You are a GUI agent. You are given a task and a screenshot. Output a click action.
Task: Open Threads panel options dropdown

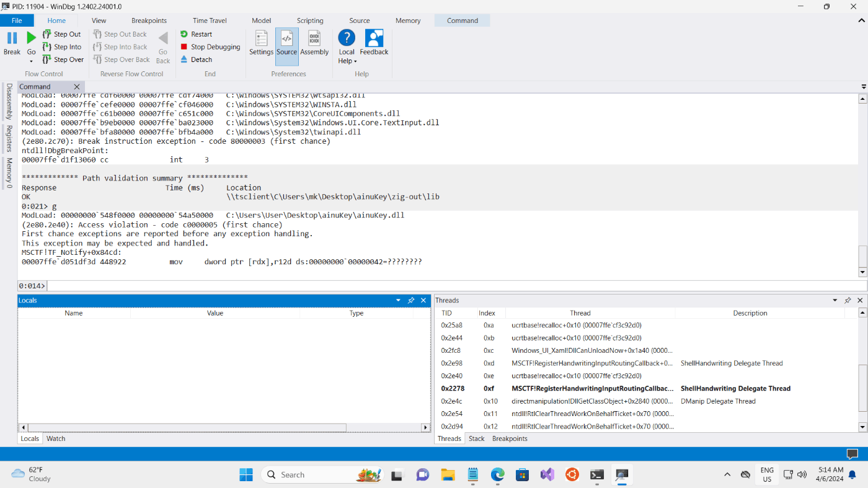click(835, 300)
